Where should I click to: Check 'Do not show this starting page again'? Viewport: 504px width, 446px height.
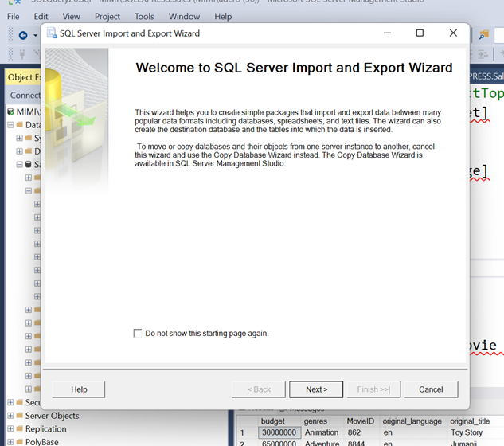pyautogui.click(x=138, y=333)
